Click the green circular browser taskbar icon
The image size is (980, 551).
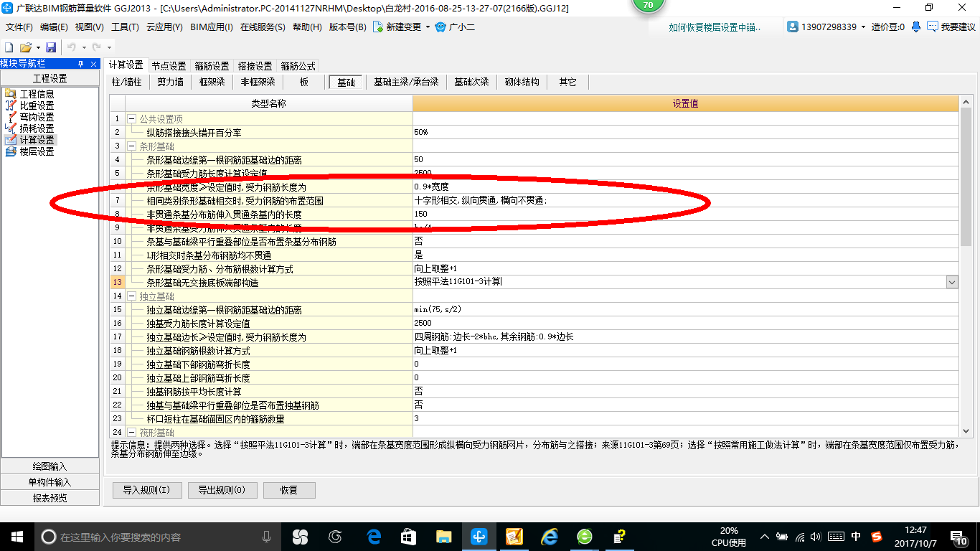point(585,537)
